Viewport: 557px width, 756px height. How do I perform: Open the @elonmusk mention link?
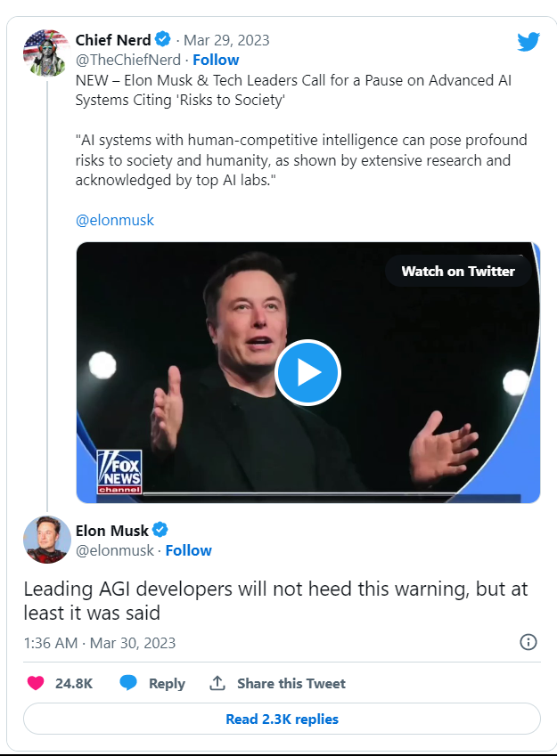115,220
